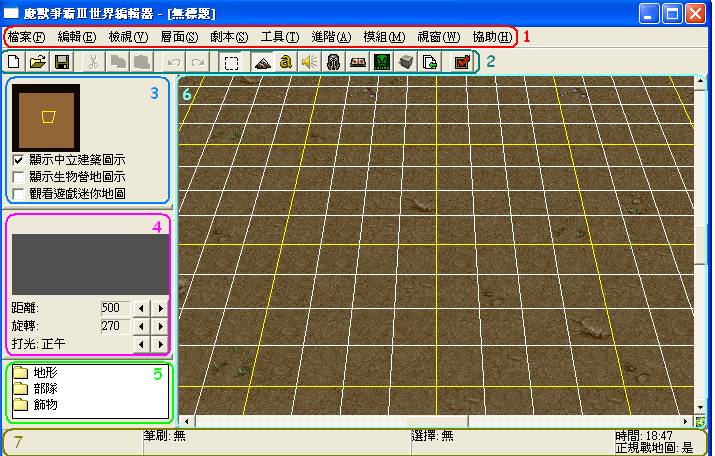Open the 視窗(W) menu
This screenshot has height=456, width=715.
click(x=439, y=37)
